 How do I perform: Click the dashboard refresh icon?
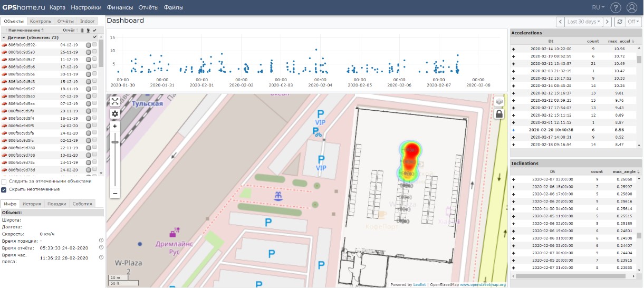620,22
